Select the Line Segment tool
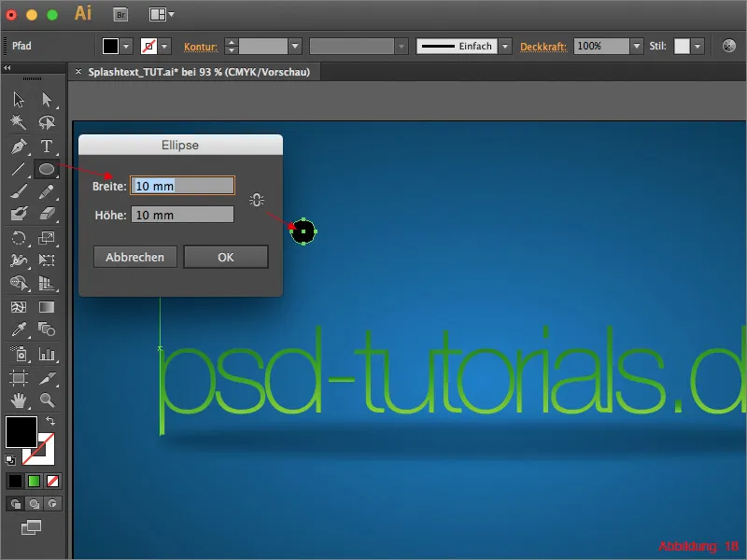This screenshot has height=560, width=747. pos(19,169)
